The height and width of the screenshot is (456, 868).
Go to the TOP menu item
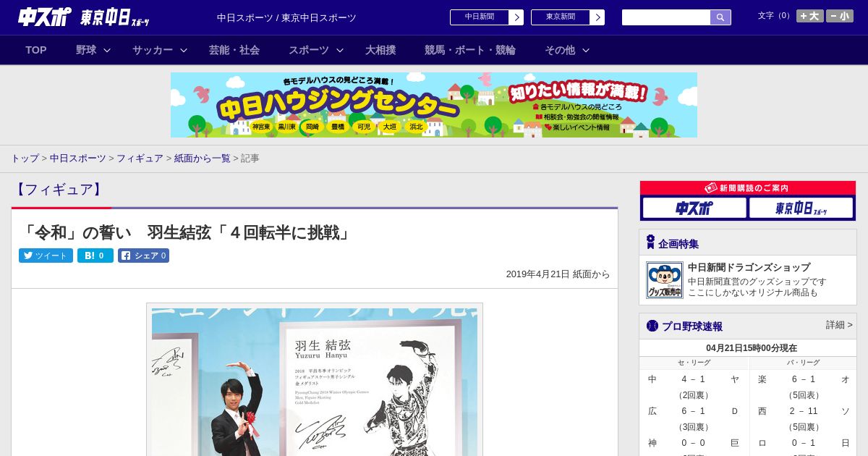point(36,50)
